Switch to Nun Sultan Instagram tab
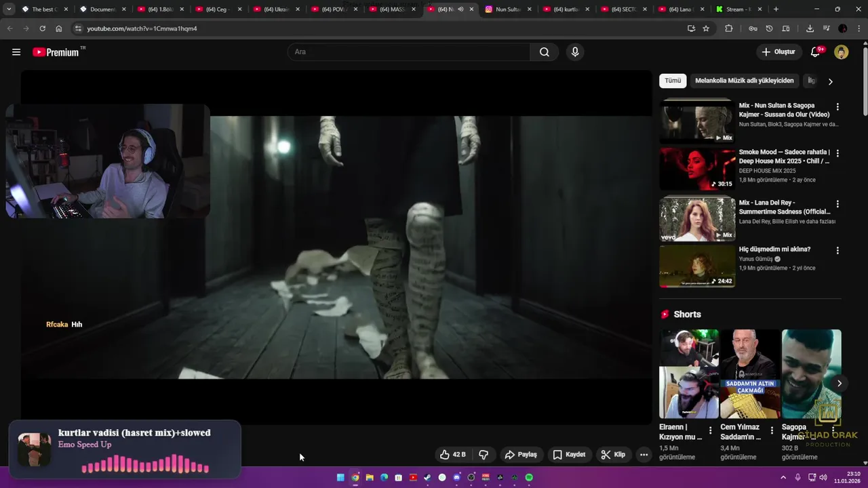 (508, 9)
